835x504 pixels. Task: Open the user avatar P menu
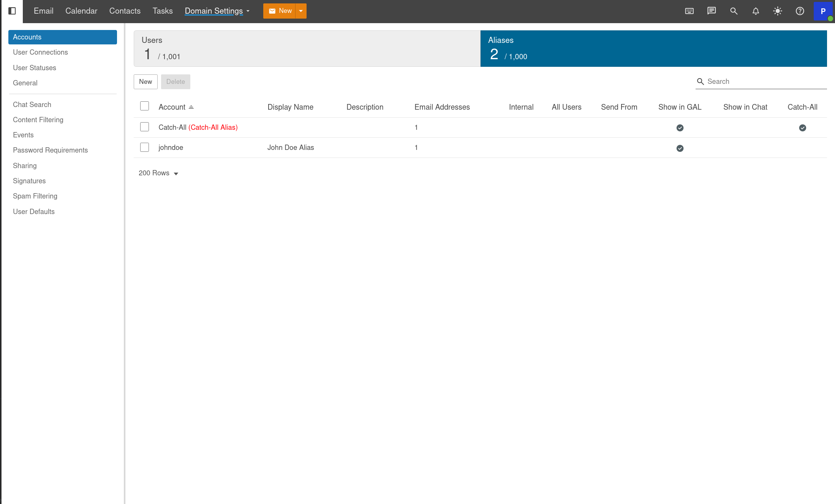pos(823,11)
